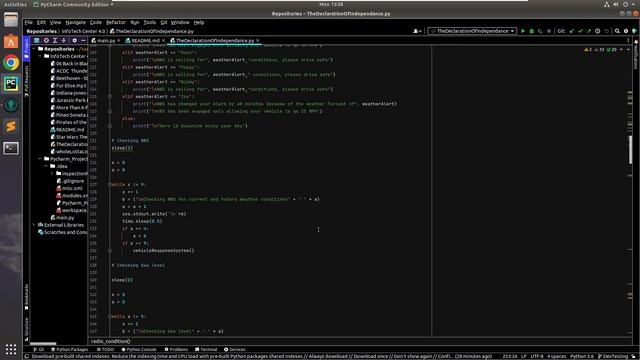Select .gitignore in the project tree
The height and width of the screenshot is (360, 640).
click(x=70, y=181)
